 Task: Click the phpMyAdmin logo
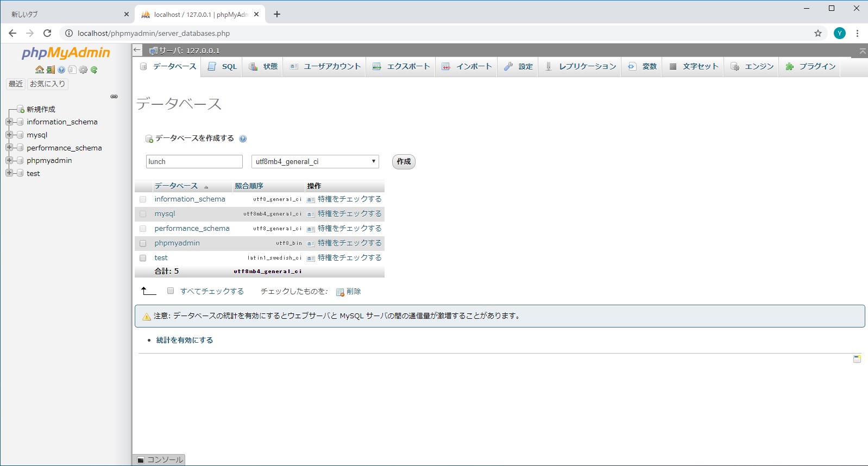coord(66,53)
